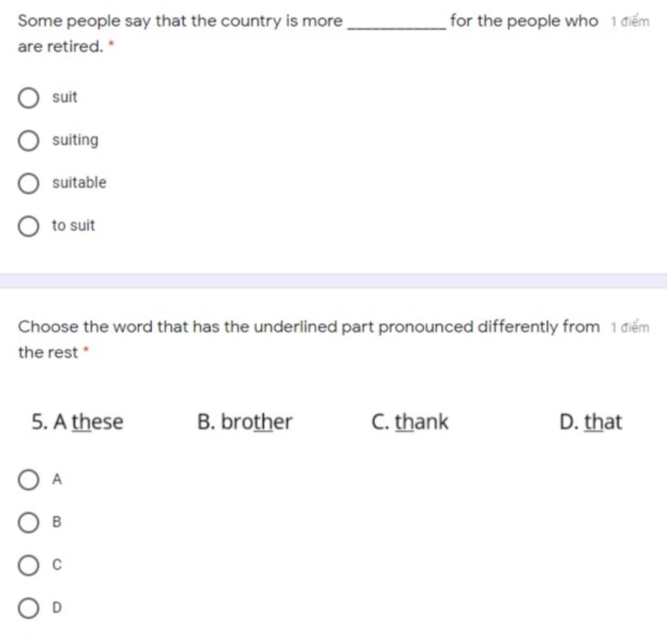This screenshot has height=644, width=667.
Task: Click the "to suit" answer label text
Action: tap(73, 225)
